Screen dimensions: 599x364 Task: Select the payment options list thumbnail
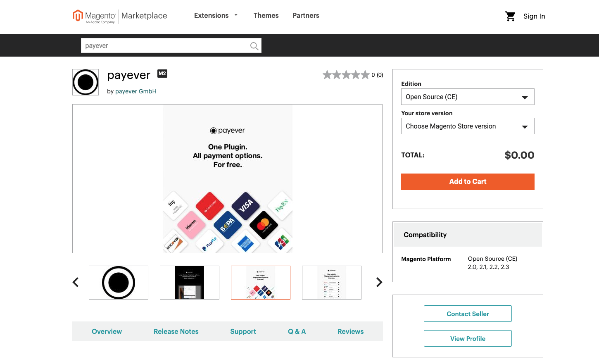tap(332, 283)
